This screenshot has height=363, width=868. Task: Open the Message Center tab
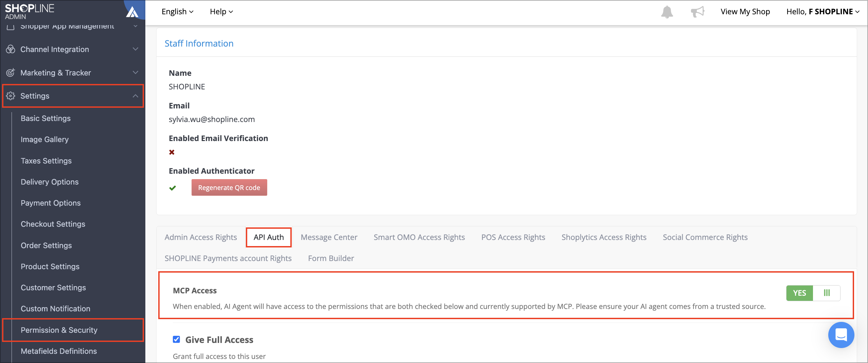click(329, 237)
